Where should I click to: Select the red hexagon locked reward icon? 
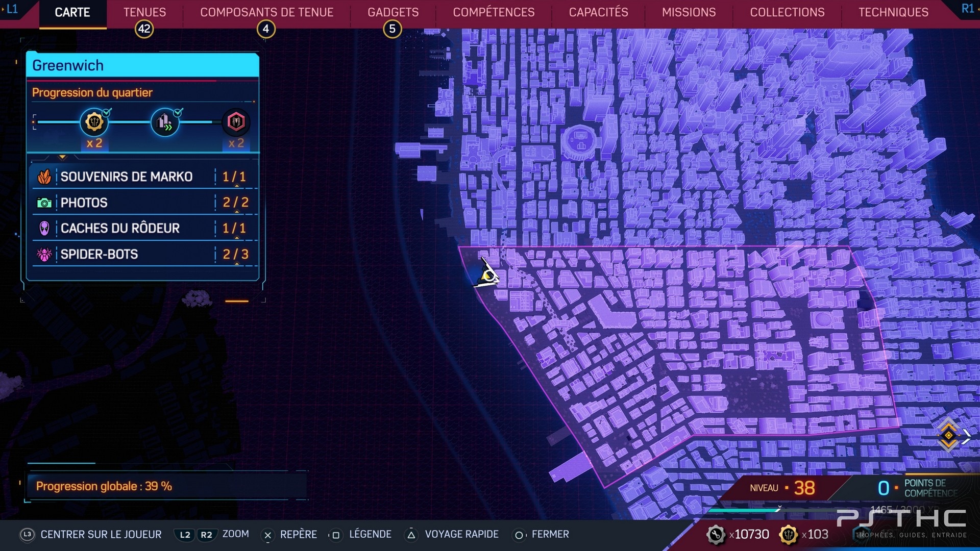(x=236, y=122)
